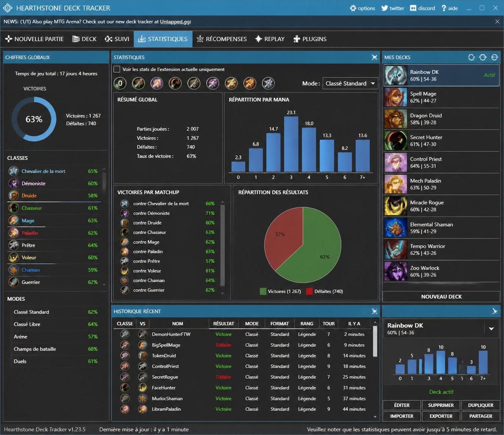Open the PLUGINS tab
Image resolution: width=504 pixels, height=435 pixels.
click(310, 39)
